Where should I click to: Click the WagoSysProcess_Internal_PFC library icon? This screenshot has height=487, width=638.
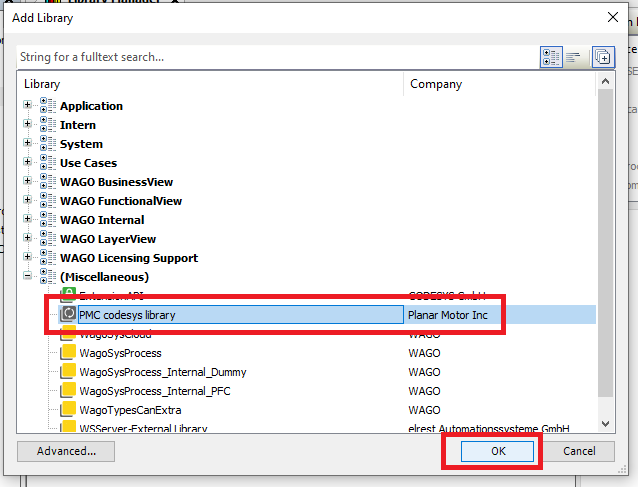tap(68, 391)
